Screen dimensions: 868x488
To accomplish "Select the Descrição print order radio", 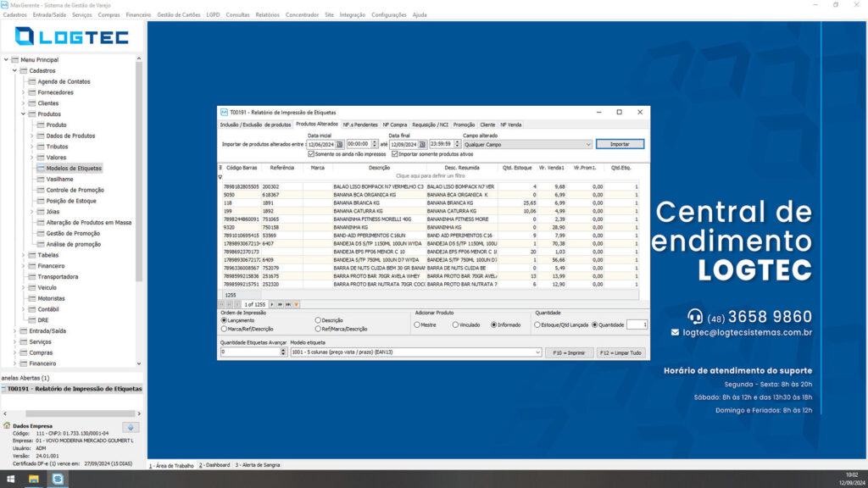I will point(318,320).
